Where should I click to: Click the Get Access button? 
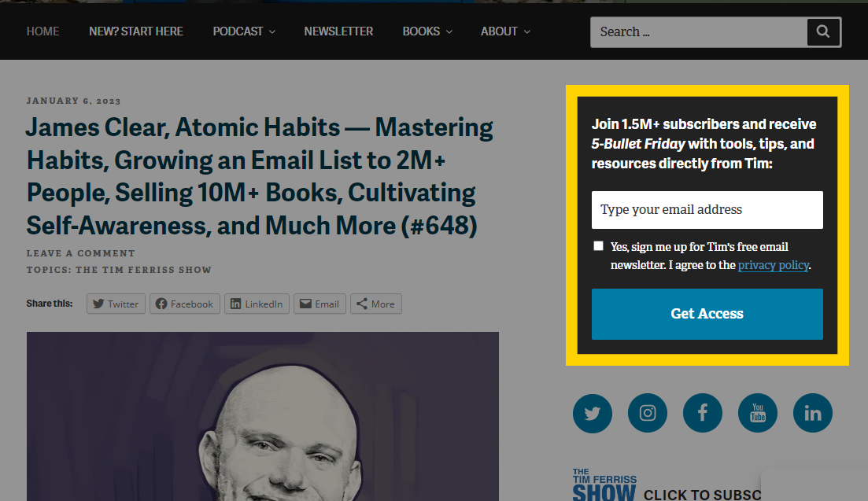tap(707, 314)
